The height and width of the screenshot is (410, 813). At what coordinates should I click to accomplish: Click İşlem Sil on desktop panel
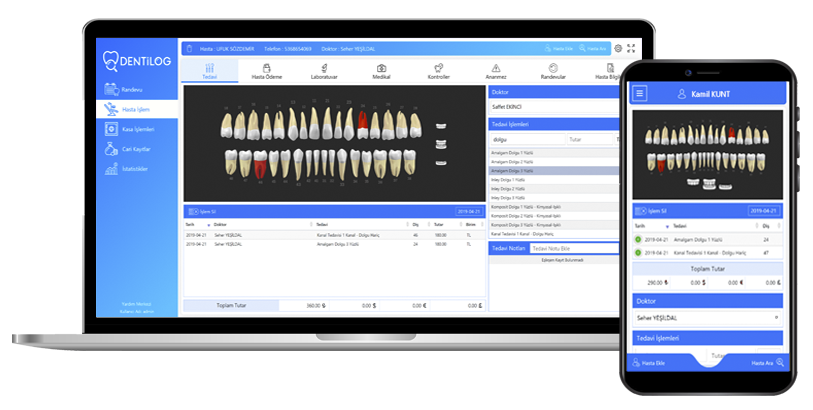coord(203,212)
